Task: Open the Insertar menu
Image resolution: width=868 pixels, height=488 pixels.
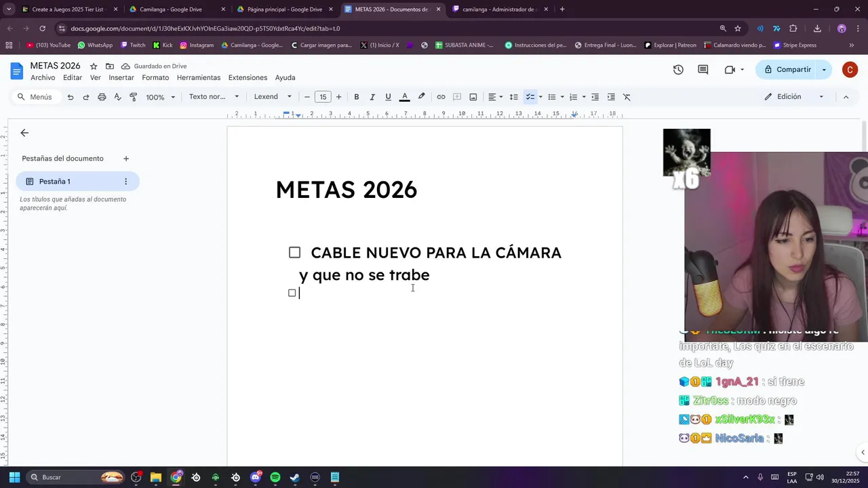Action: [121, 78]
